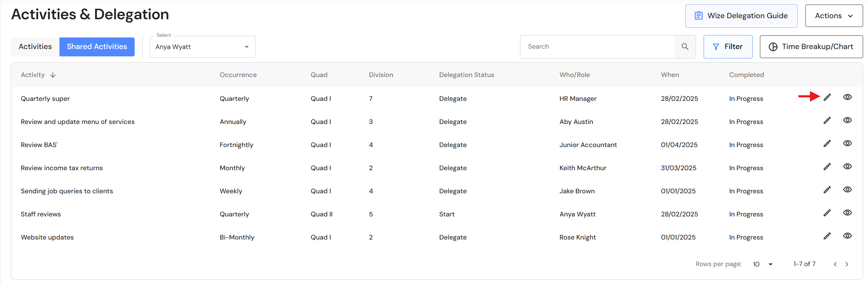
Task: Edit the Quarterly super activity
Action: (827, 97)
